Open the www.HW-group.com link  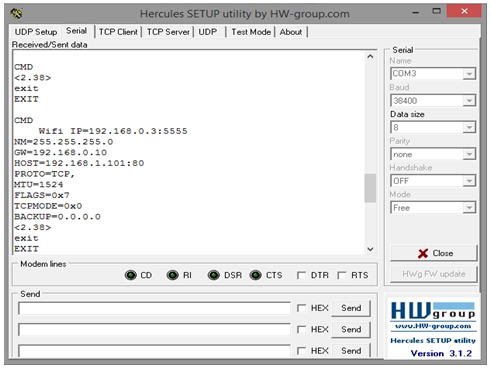[x=433, y=326]
